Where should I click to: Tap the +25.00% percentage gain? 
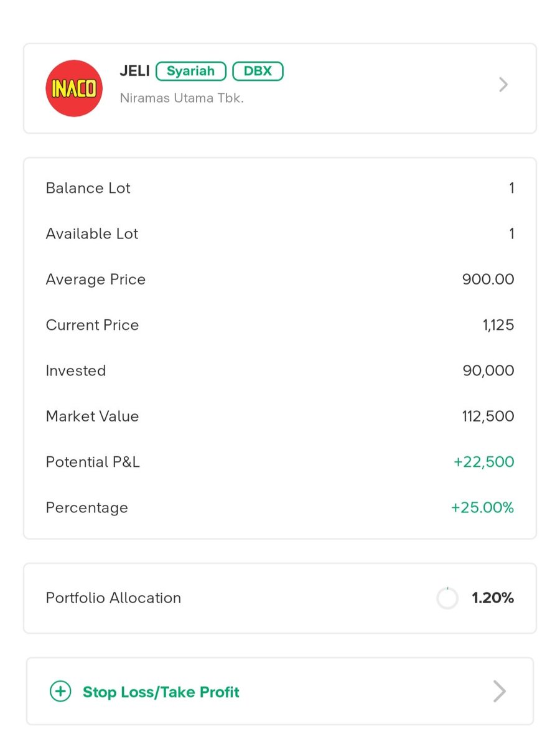483,508
